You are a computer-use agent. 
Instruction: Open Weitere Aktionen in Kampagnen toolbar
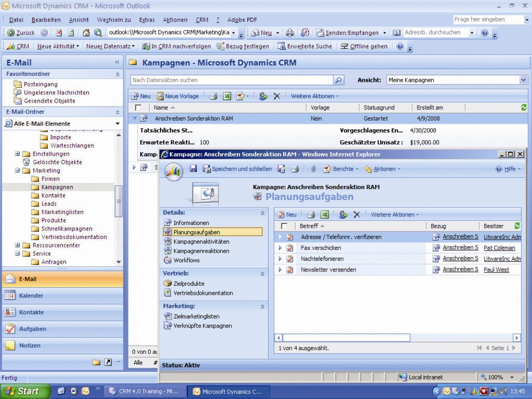coord(315,96)
